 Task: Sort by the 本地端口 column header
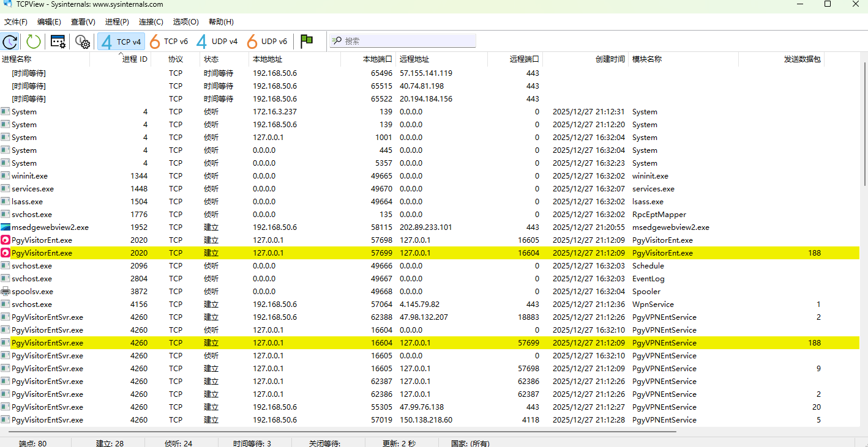(x=377, y=60)
